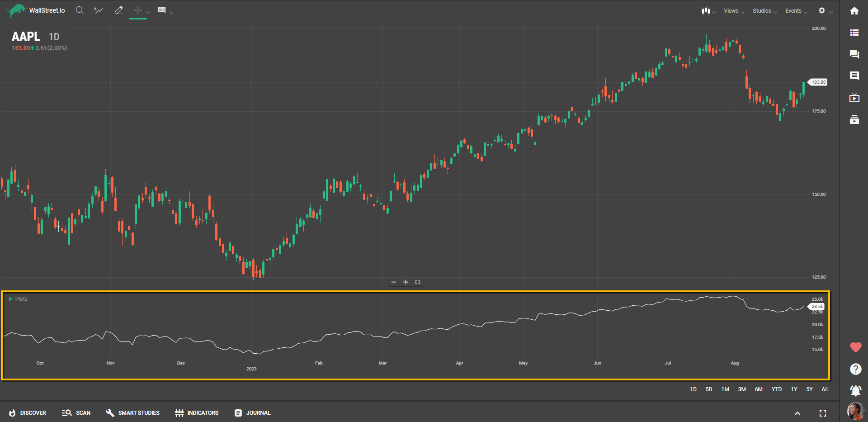Open the chat bubbles icon

pyautogui.click(x=854, y=54)
